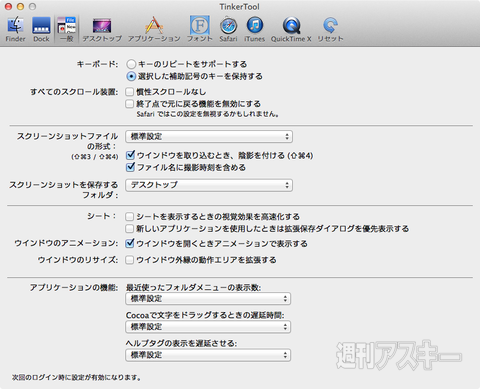
Task: Click the リセット toolbar icon
Action: pyautogui.click(x=330, y=29)
